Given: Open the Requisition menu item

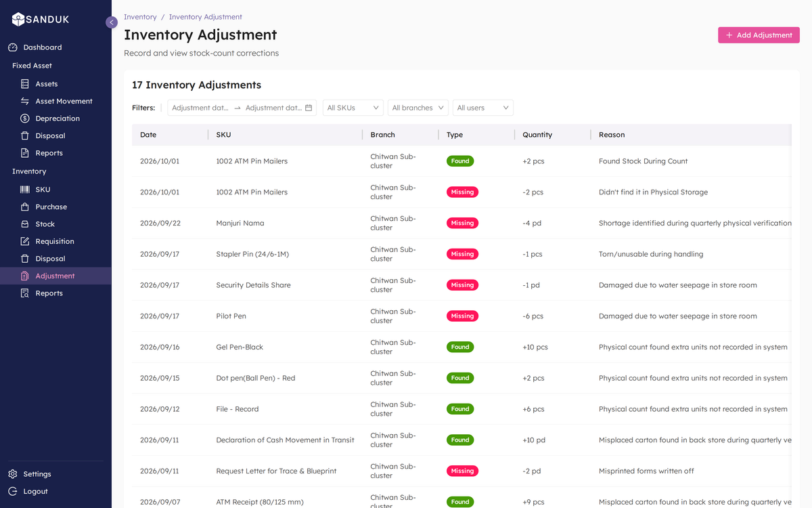Looking at the screenshot, I should [55, 241].
